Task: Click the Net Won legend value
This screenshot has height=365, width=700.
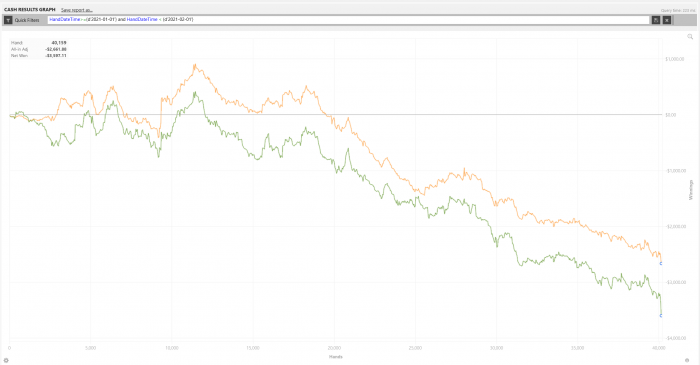Action: click(x=56, y=56)
